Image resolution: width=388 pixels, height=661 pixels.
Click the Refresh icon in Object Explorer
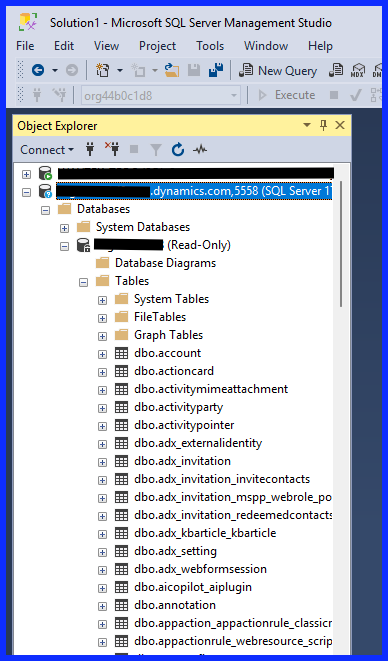pos(178,149)
